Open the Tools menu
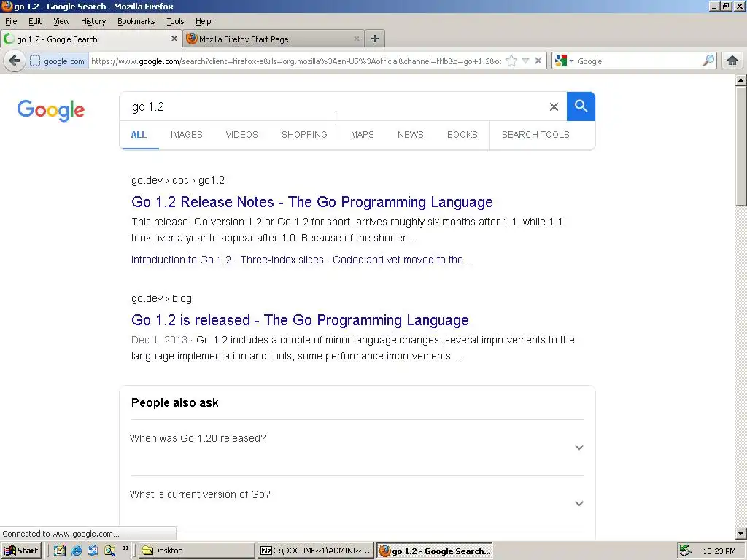 click(x=175, y=21)
